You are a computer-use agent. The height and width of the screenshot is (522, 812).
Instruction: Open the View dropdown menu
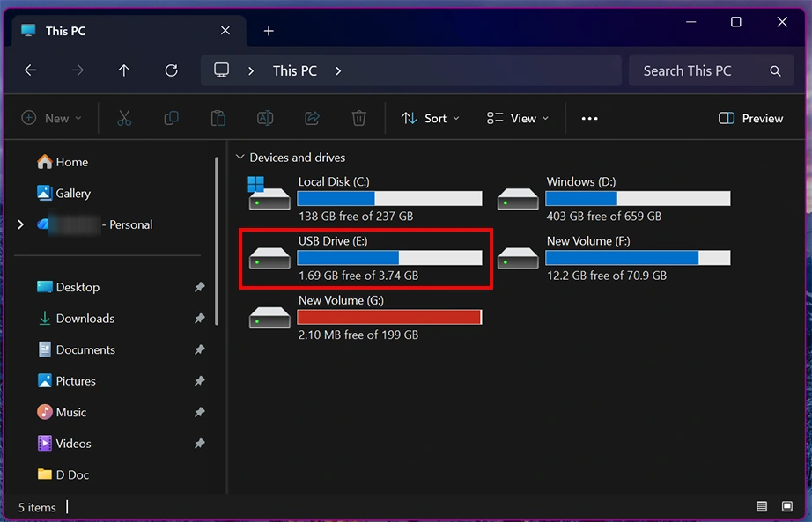click(517, 119)
